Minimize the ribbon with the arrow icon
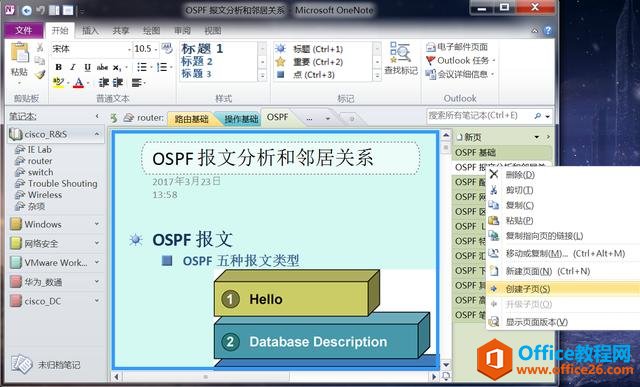This screenshot has height=387, width=640. pyautogui.click(x=535, y=31)
